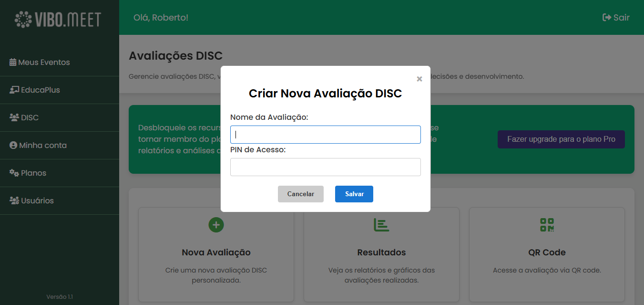Click the Salvar button in the dialog
644x305 pixels.
354,194
